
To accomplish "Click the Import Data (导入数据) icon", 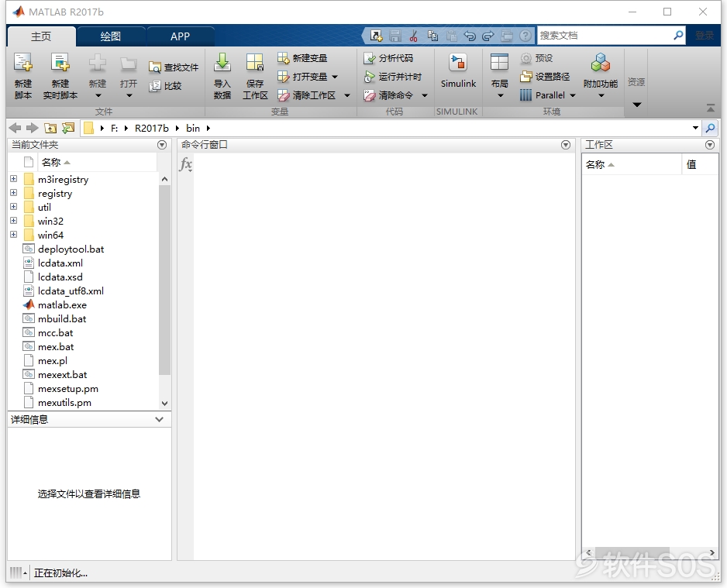I will click(x=222, y=63).
